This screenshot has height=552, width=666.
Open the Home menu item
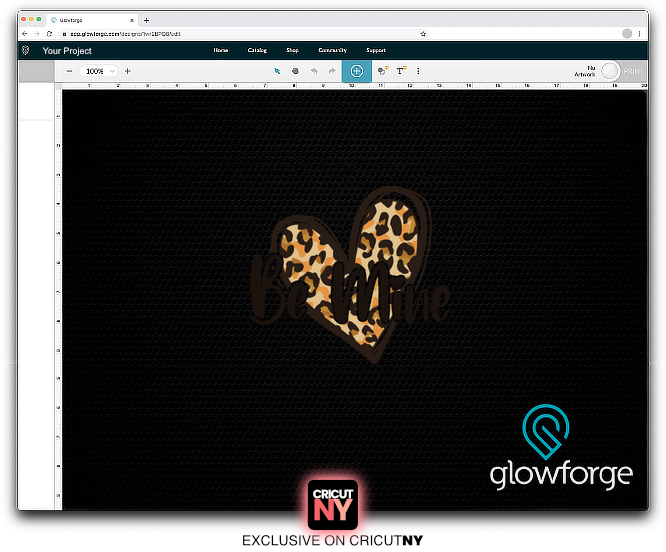pos(221,51)
